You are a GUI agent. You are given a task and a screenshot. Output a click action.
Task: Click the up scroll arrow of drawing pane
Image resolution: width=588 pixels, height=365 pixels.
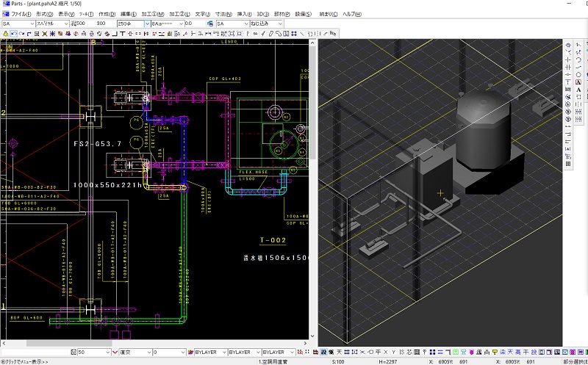pos(312,43)
